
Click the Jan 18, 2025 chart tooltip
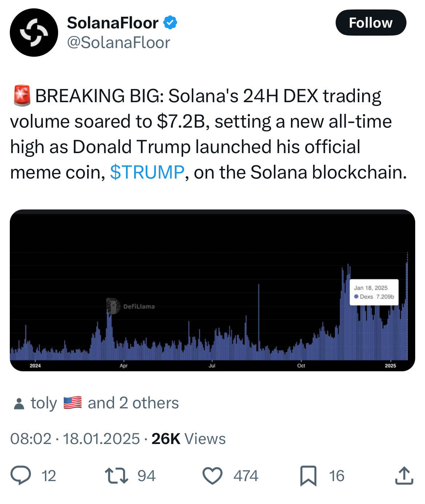click(x=374, y=292)
